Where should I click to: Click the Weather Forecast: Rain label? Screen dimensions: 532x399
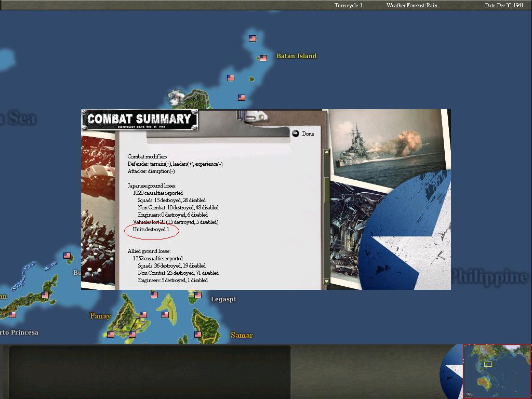click(412, 5)
